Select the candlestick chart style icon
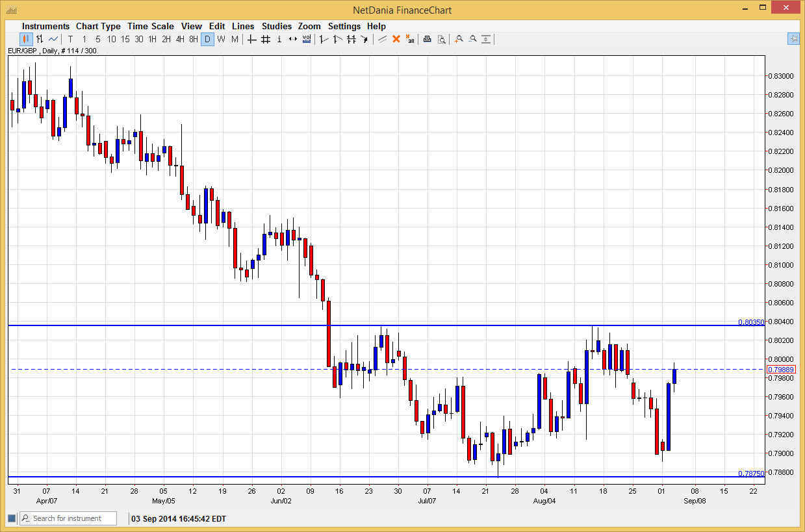This screenshot has width=805, height=532. pyautogui.click(x=25, y=39)
